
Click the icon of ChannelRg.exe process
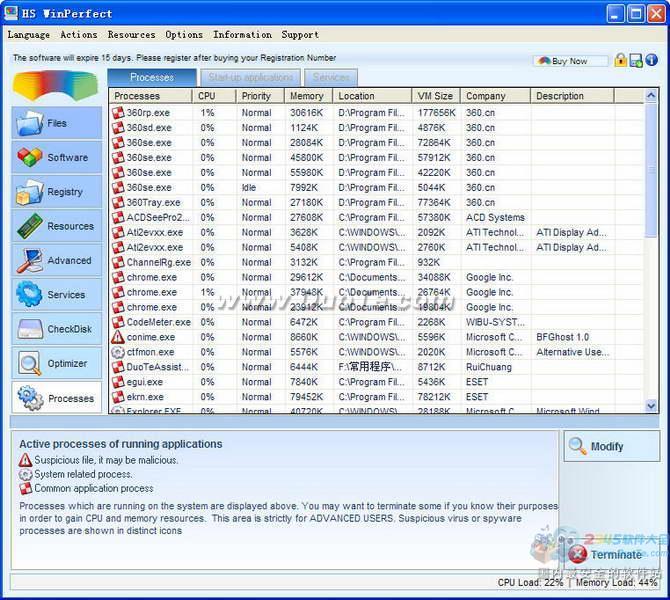[x=118, y=262]
